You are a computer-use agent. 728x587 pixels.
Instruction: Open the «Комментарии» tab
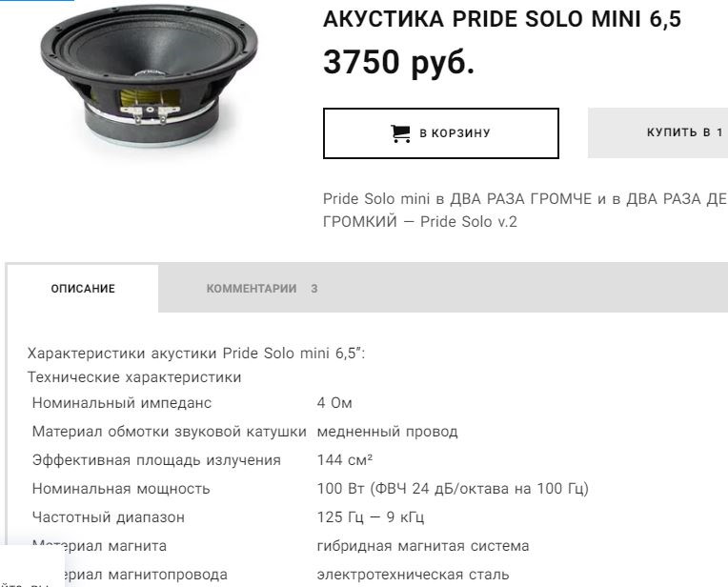pyautogui.click(x=252, y=289)
